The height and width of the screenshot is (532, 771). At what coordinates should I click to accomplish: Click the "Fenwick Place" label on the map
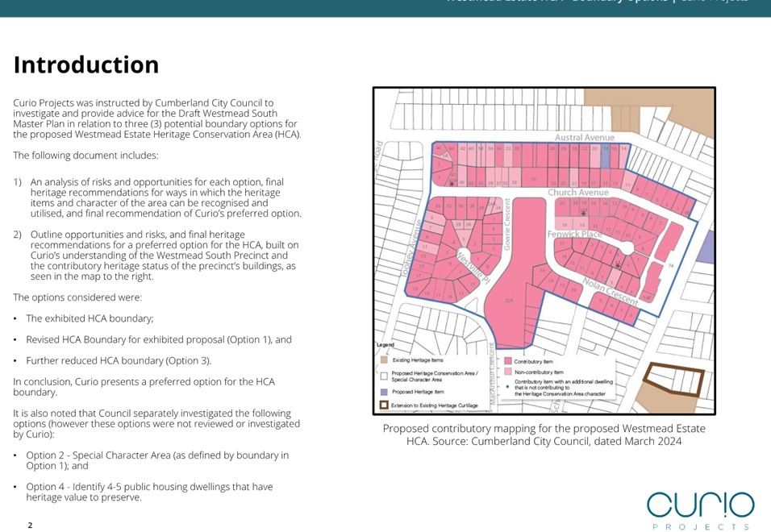click(575, 234)
